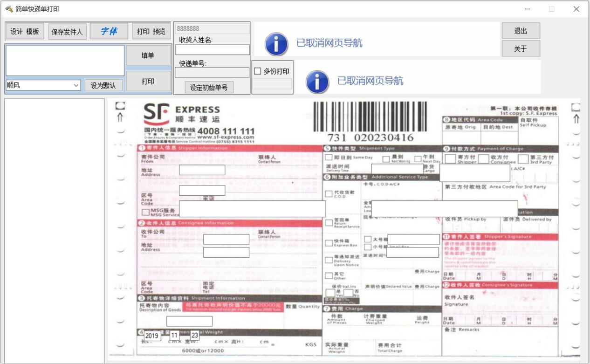Click the lower blue info icon
The image size is (590, 364).
pyautogui.click(x=317, y=82)
